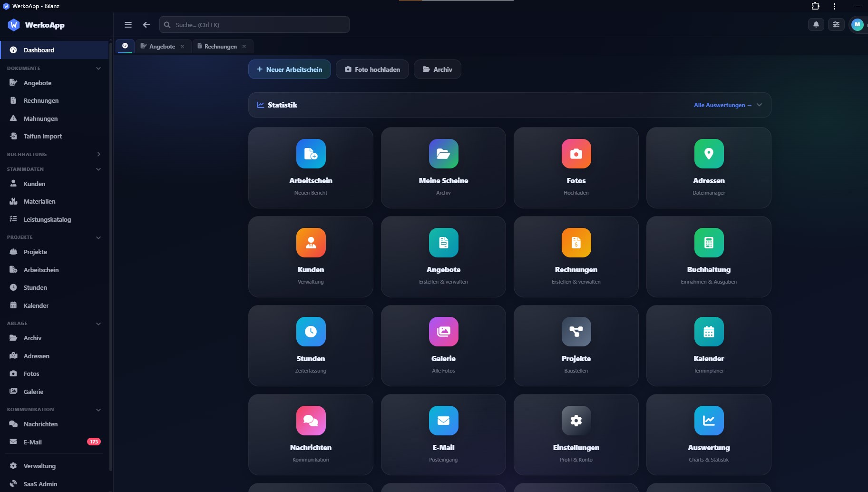Open sidebar Stunden entry
Screen dimensions: 868x492
(x=55, y=287)
